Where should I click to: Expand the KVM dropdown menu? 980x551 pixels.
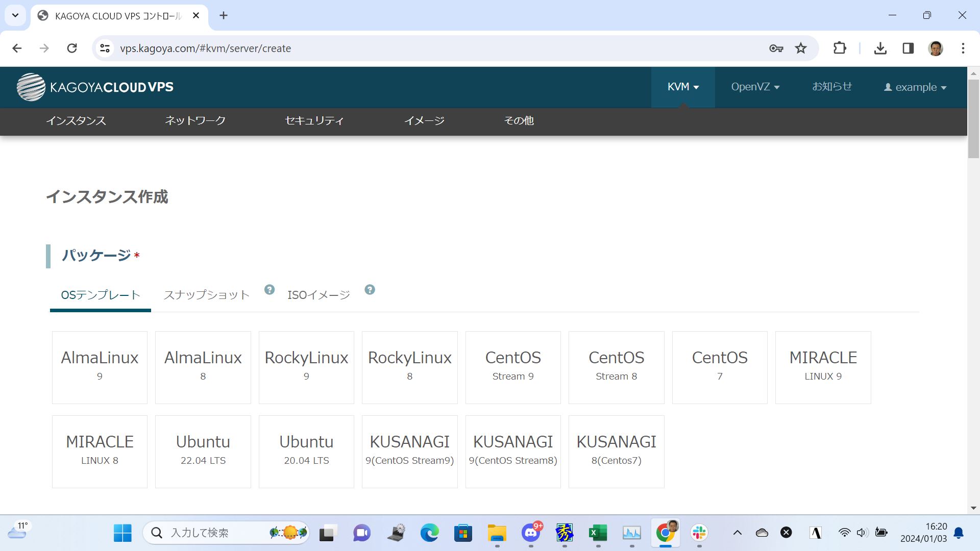click(x=683, y=87)
